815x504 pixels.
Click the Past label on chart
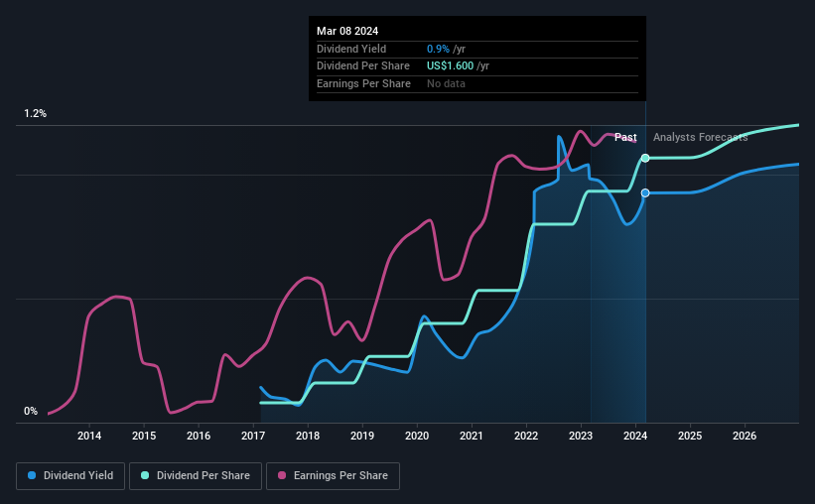tap(625, 137)
